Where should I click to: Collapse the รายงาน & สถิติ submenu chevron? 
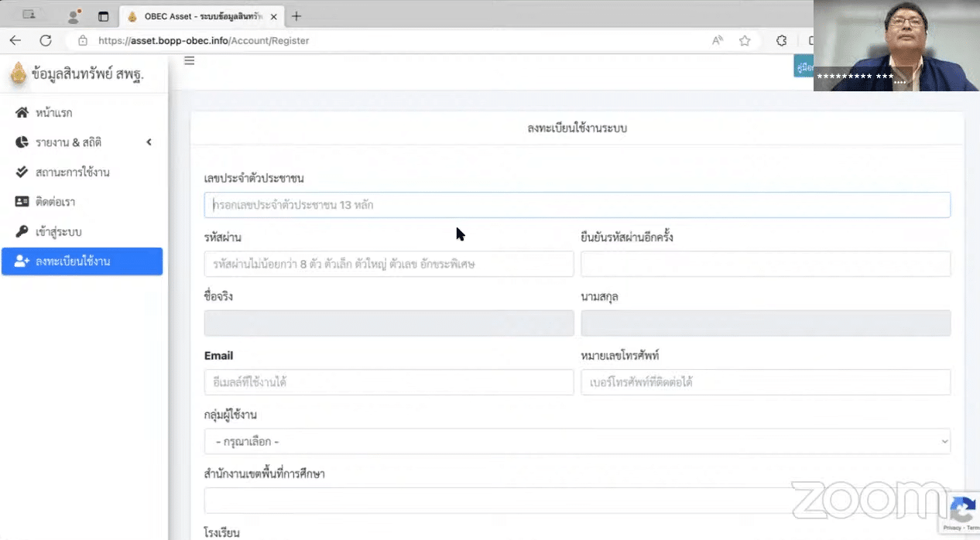point(149,142)
